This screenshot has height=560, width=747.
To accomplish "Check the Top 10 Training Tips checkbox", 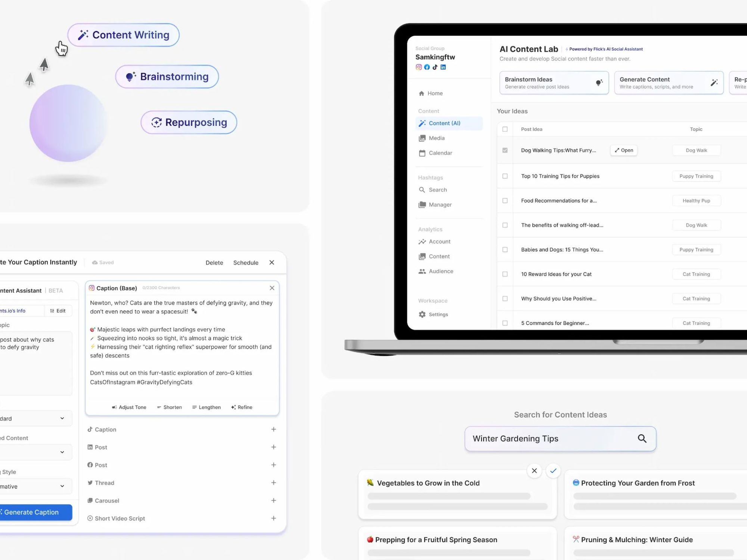I will click(505, 176).
